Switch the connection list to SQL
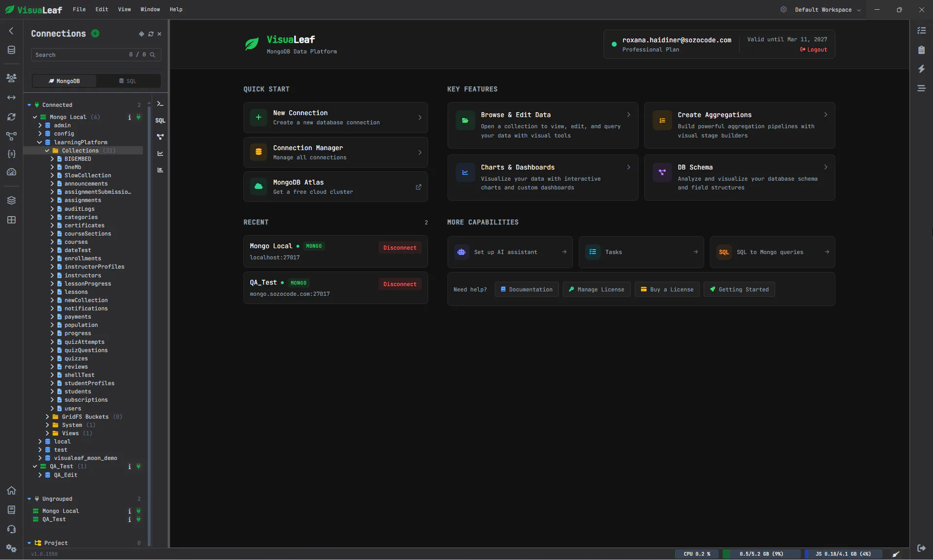The image size is (933, 560). pos(128,81)
